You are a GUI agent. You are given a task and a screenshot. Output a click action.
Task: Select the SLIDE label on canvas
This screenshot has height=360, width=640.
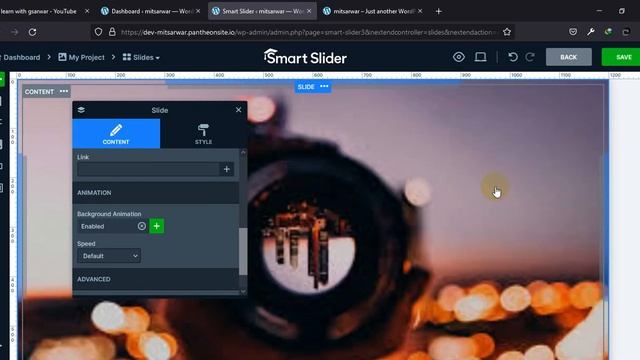(306, 87)
